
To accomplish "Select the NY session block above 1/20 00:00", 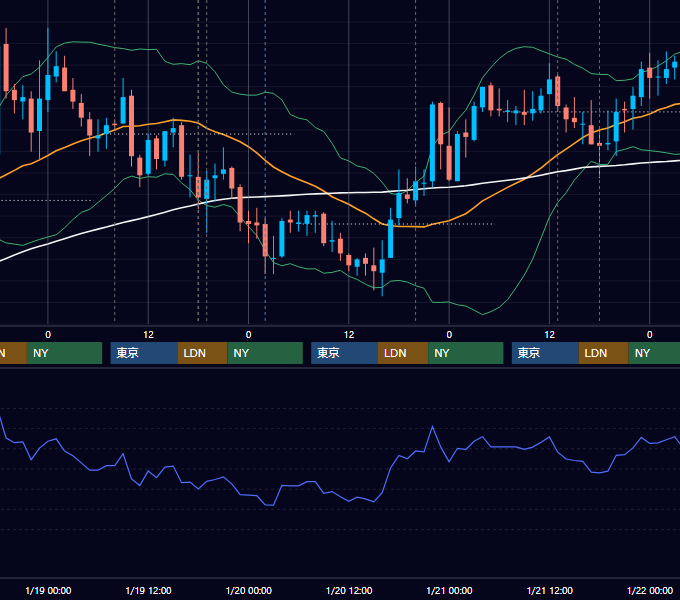I will [x=265, y=353].
